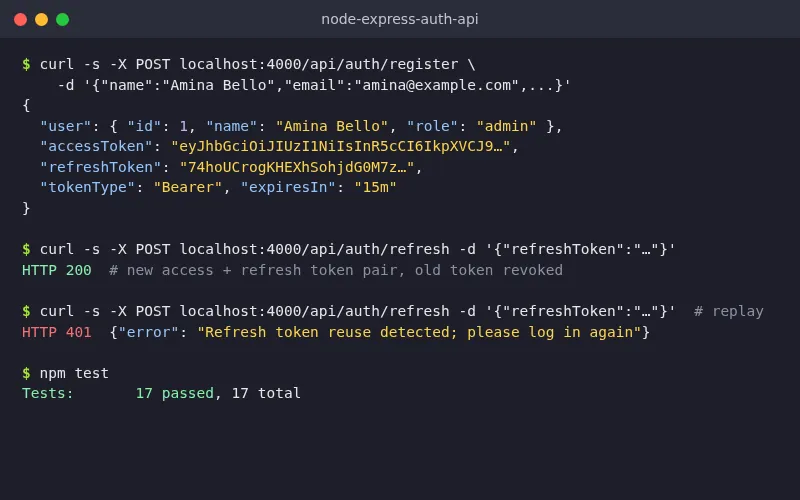Screen dimensions: 800x500
Task: Click the HTTP 401 status text
Action: click(57, 332)
